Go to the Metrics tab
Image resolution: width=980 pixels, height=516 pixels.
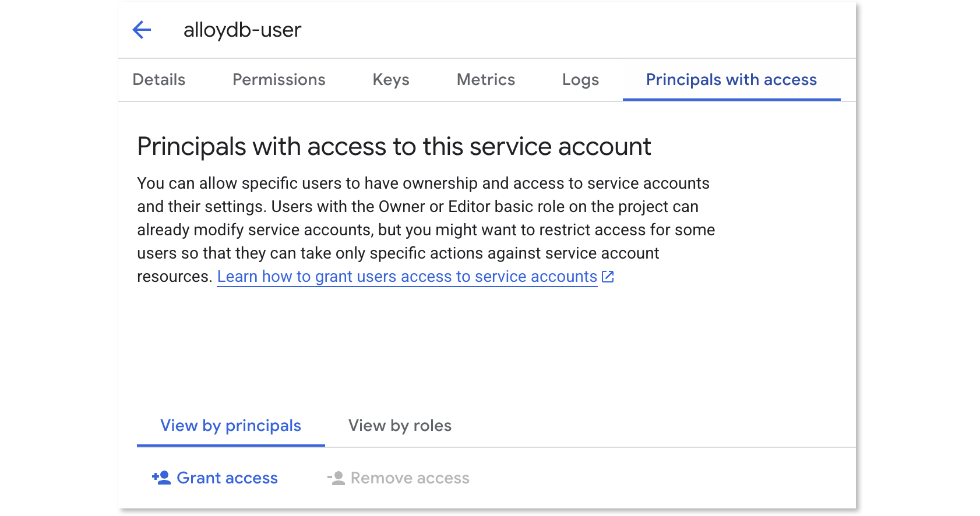[x=485, y=80]
